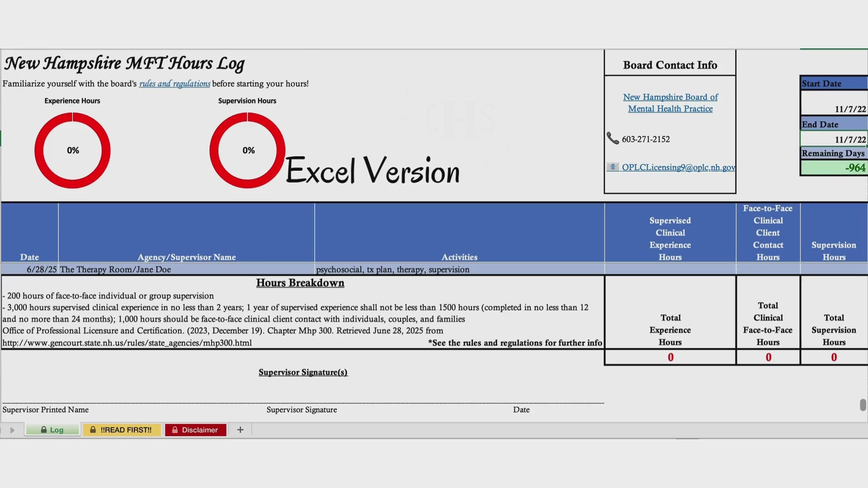Click the Hours Breakdown heading

pos(300,283)
